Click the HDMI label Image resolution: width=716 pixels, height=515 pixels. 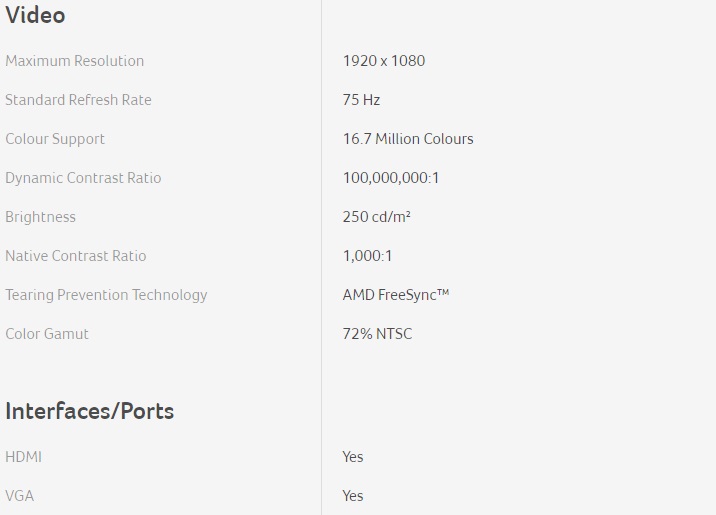tap(23, 457)
